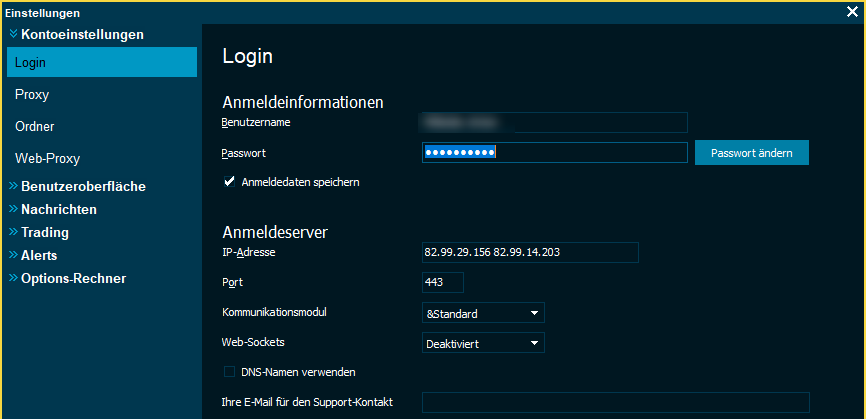
Task: Close the Einstellungen window
Action: (852, 12)
